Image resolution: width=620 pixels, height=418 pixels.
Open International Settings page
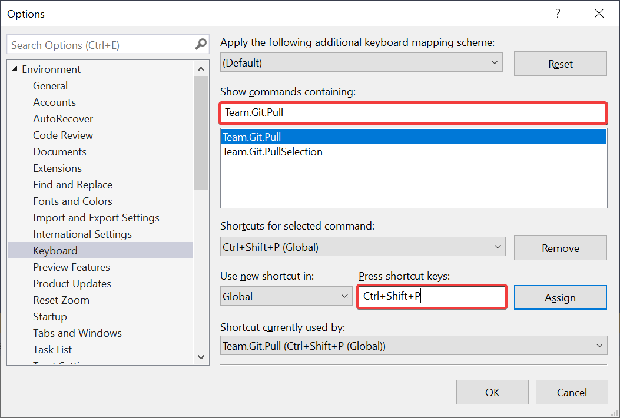point(82,234)
